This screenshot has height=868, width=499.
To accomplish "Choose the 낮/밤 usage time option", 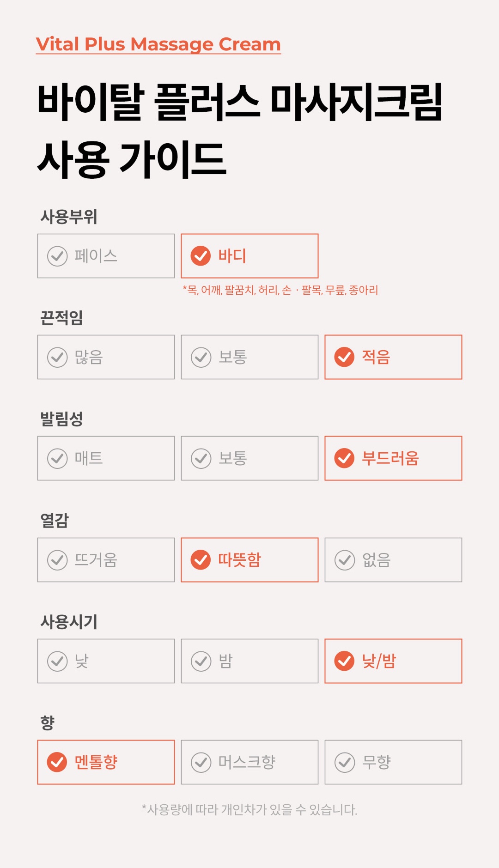I will [393, 661].
